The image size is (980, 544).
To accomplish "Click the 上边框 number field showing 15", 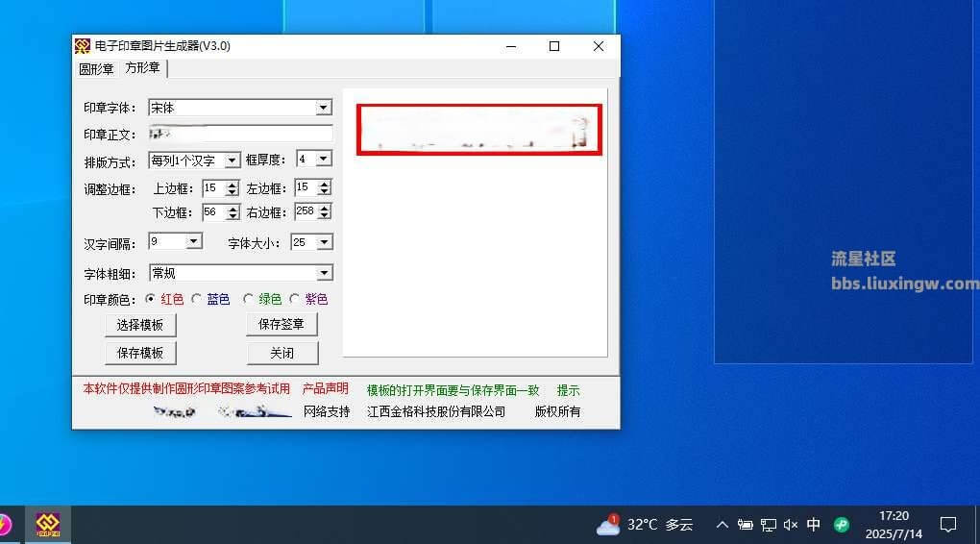I will pyautogui.click(x=214, y=188).
